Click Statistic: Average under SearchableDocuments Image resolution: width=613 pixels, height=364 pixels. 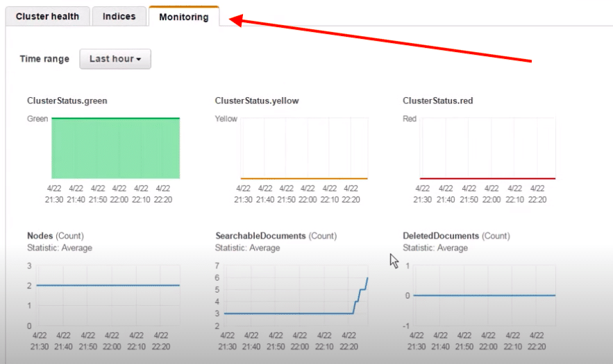coord(247,248)
